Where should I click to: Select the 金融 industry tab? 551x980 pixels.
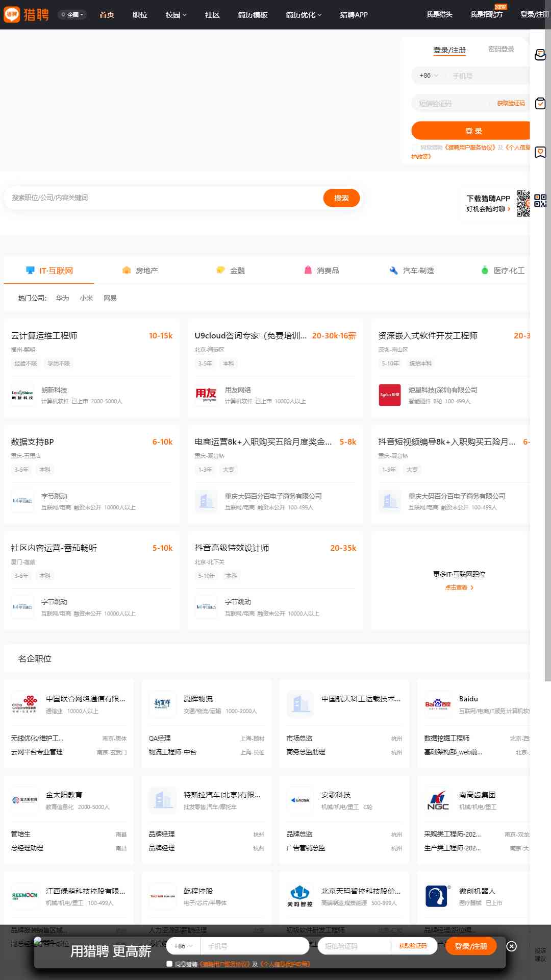coord(231,271)
